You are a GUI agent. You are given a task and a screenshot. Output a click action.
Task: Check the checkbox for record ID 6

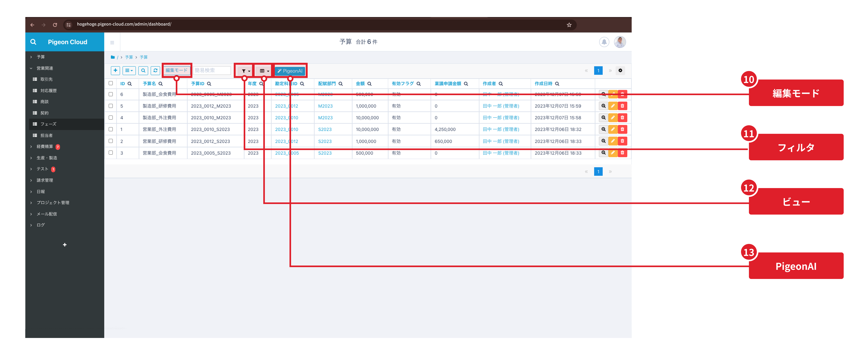[x=111, y=94]
